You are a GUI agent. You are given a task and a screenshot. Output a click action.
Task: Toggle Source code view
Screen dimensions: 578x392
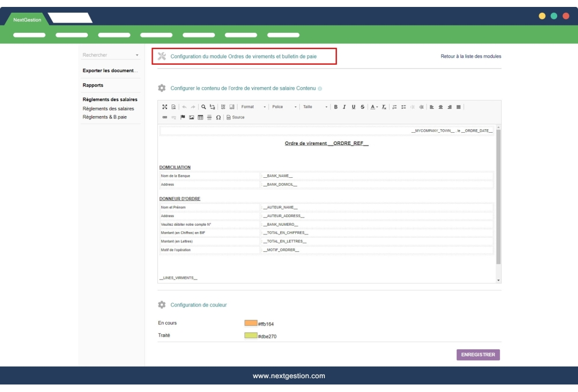pyautogui.click(x=235, y=117)
